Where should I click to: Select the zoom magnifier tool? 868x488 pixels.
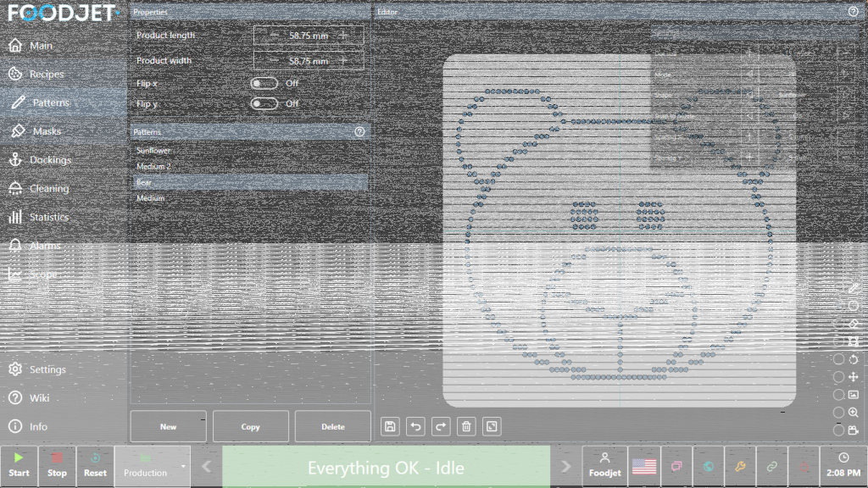coord(854,413)
